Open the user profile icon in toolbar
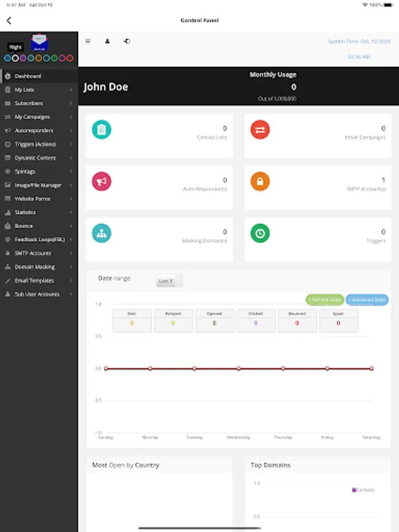 point(107,41)
